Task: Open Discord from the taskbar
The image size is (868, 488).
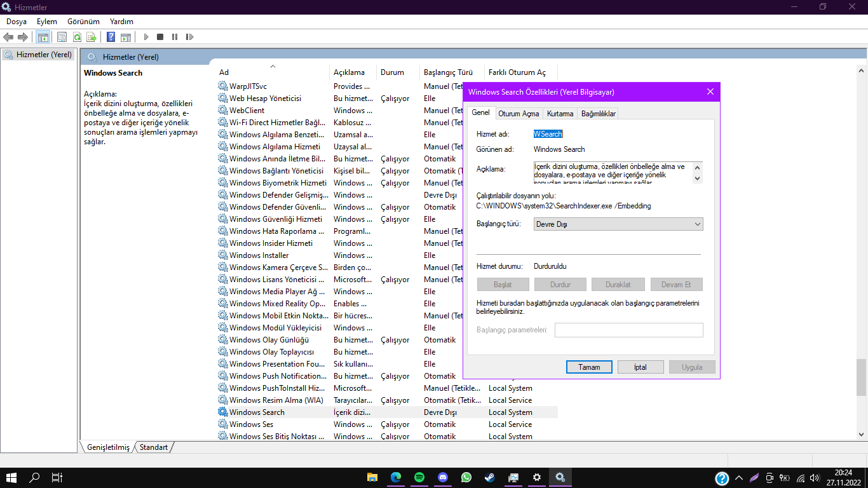Action: 443,477
